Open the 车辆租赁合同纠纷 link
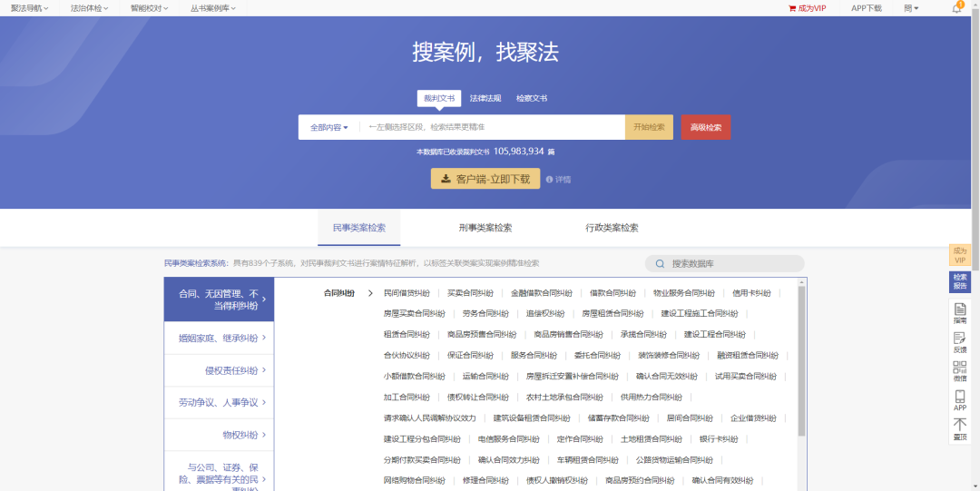The image size is (980, 491). 588,460
